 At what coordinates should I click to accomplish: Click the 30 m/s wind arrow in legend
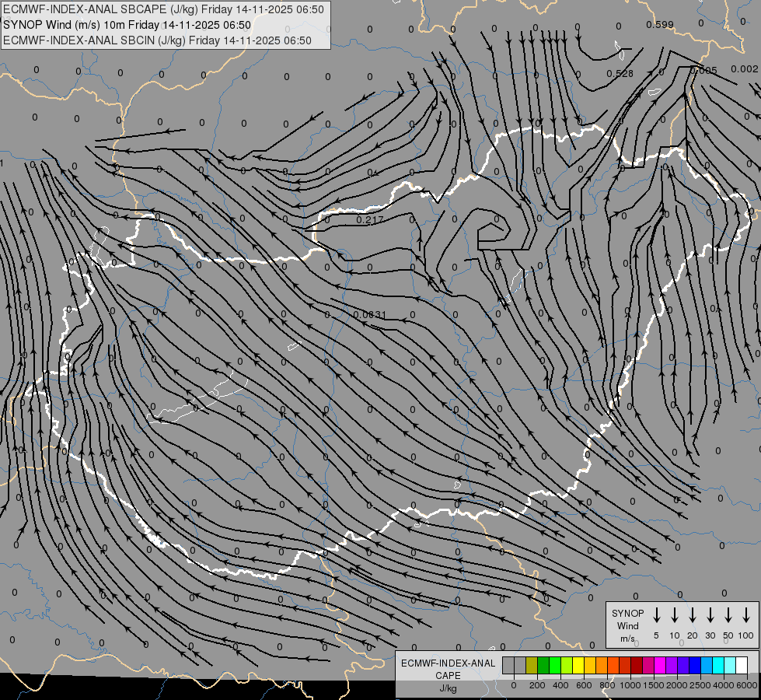(710, 615)
